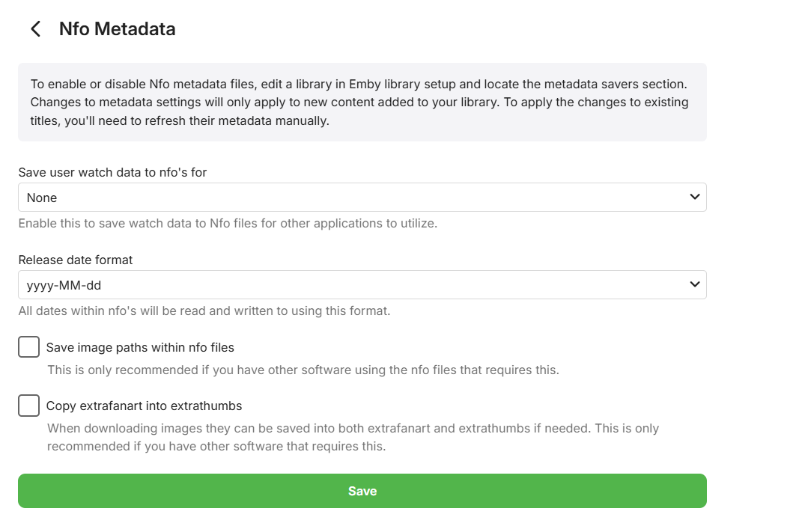Click the "Save image paths within nfo files" label
This screenshot has height=532, width=802.
pyautogui.click(x=140, y=347)
